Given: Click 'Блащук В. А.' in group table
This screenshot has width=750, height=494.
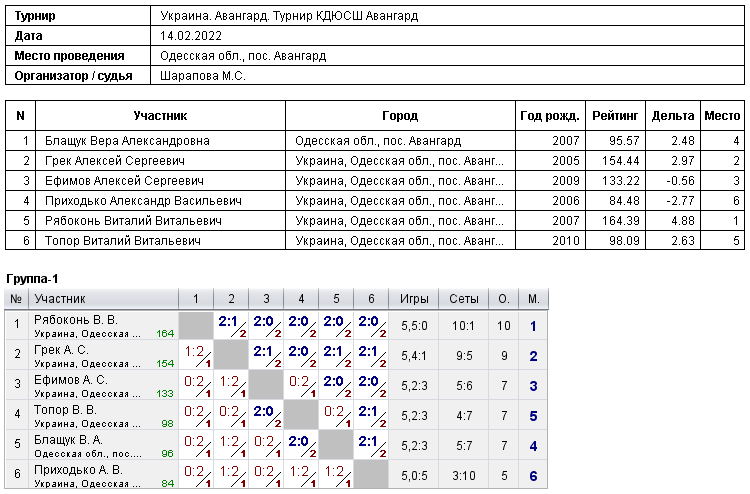Looking at the screenshot, I should tap(68, 440).
